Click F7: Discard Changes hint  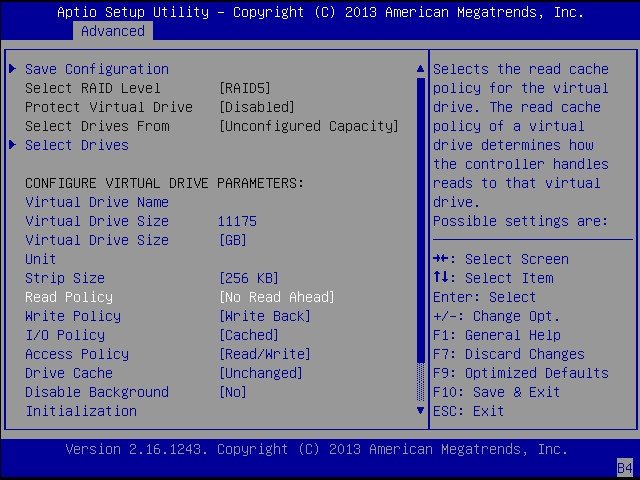pyautogui.click(x=509, y=354)
